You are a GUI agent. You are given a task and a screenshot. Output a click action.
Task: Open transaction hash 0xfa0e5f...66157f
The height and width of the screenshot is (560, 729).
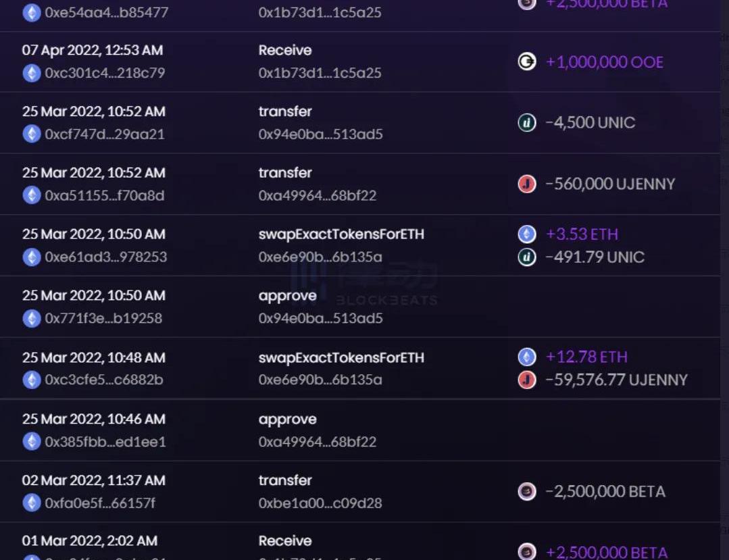(100, 503)
